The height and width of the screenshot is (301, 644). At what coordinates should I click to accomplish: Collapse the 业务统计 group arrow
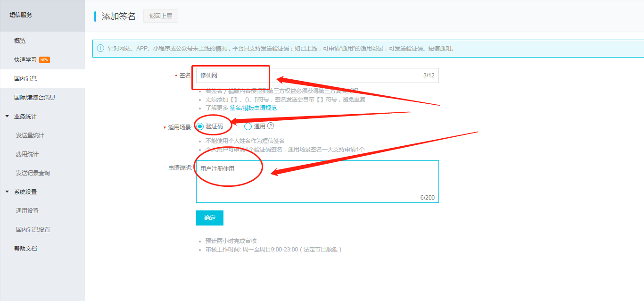pos(7,116)
